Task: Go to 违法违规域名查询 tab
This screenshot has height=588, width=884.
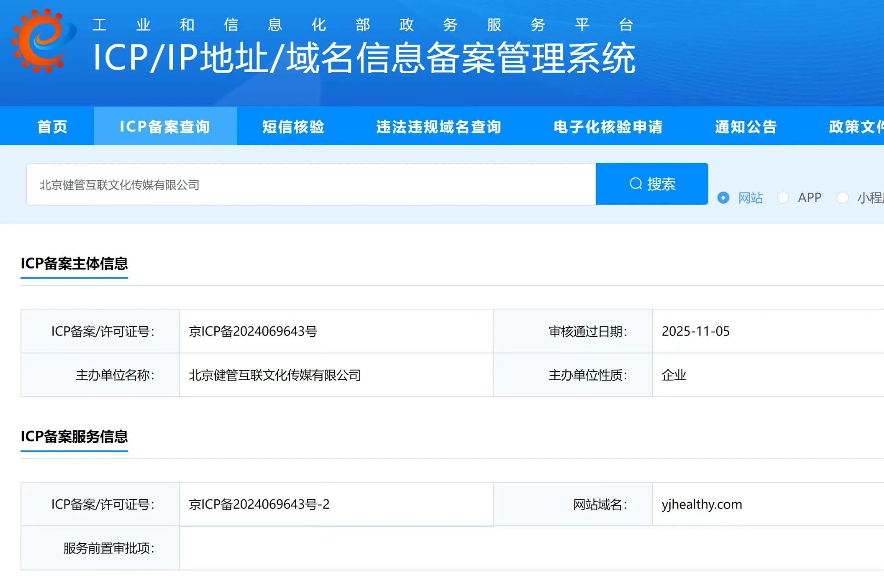Action: point(438,126)
